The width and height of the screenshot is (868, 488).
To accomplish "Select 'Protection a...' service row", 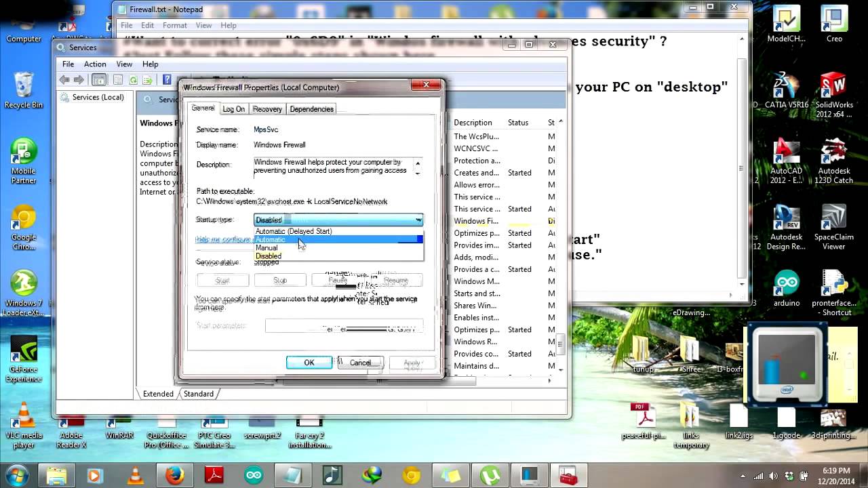I will tap(502, 161).
